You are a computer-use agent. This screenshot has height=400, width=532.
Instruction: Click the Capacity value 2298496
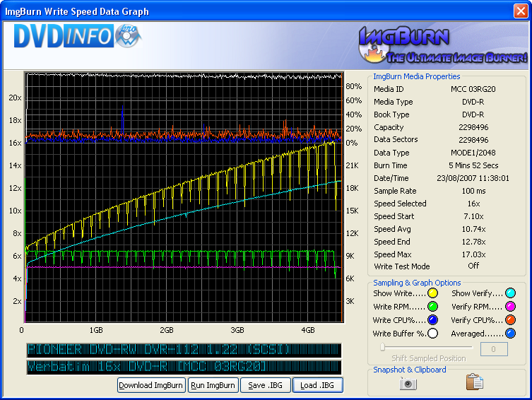(x=473, y=127)
